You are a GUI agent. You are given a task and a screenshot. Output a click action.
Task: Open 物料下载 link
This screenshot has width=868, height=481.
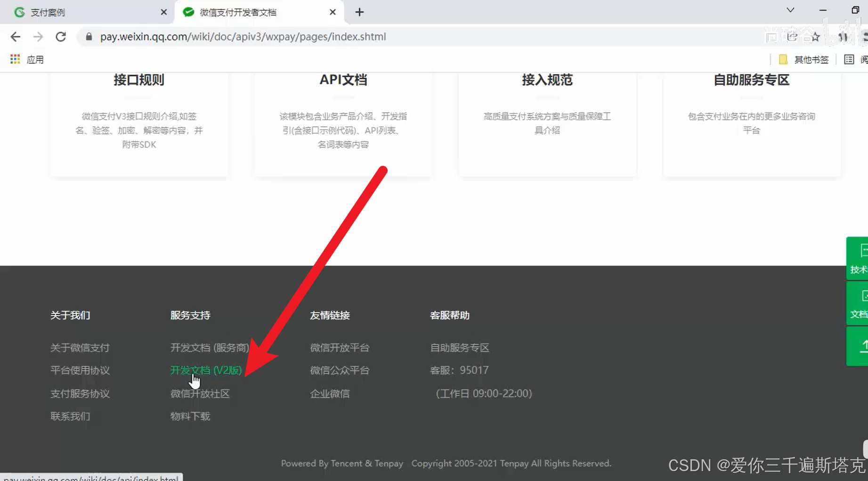click(190, 416)
